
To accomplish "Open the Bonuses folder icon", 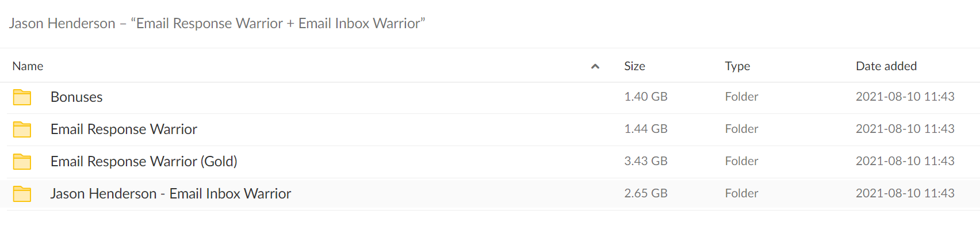I will (x=22, y=97).
